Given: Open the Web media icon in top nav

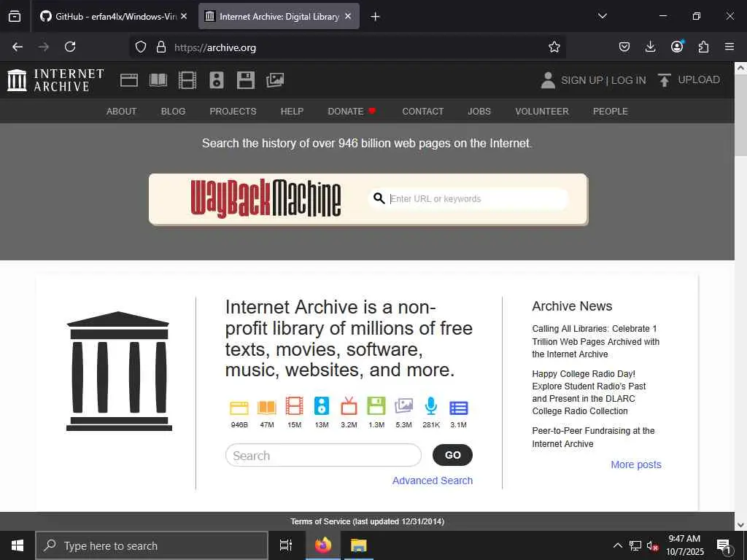Looking at the screenshot, I should [128, 80].
